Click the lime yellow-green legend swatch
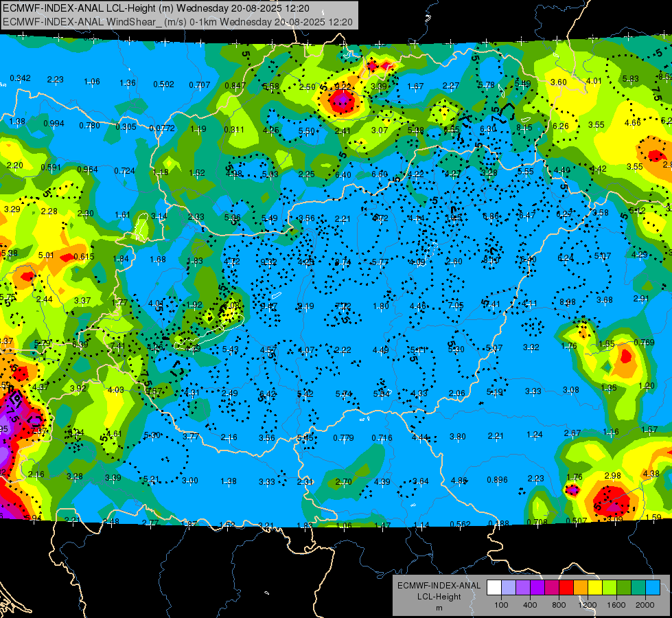The height and width of the screenshot is (618, 672). [609, 588]
